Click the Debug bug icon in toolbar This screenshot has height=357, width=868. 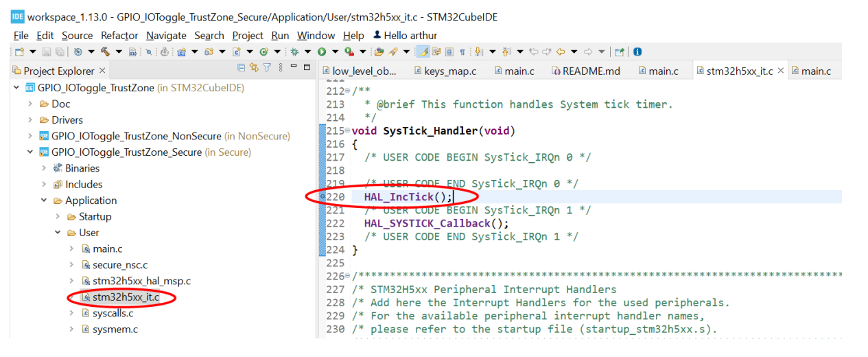[295, 51]
